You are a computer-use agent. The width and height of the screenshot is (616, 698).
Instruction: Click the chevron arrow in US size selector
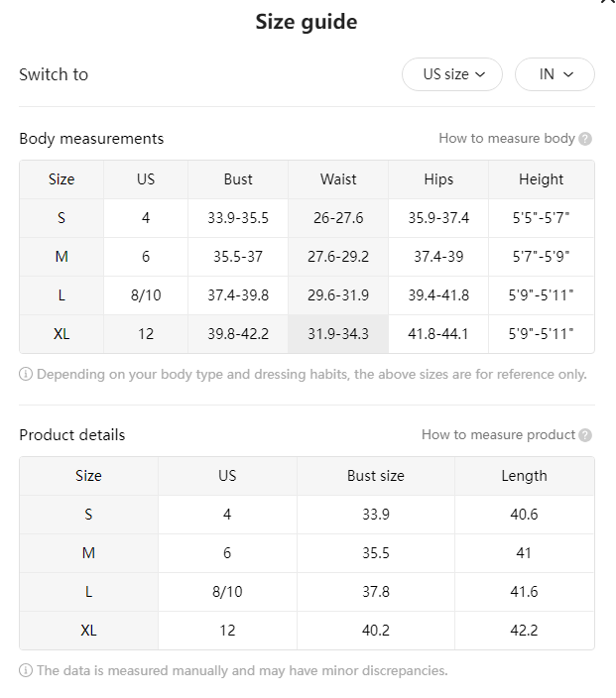(x=480, y=74)
